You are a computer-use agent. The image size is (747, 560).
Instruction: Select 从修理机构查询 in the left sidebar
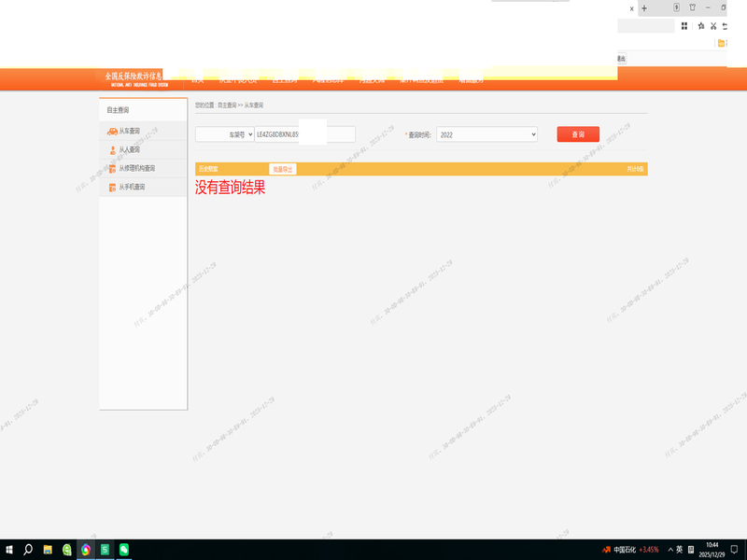pos(137,169)
